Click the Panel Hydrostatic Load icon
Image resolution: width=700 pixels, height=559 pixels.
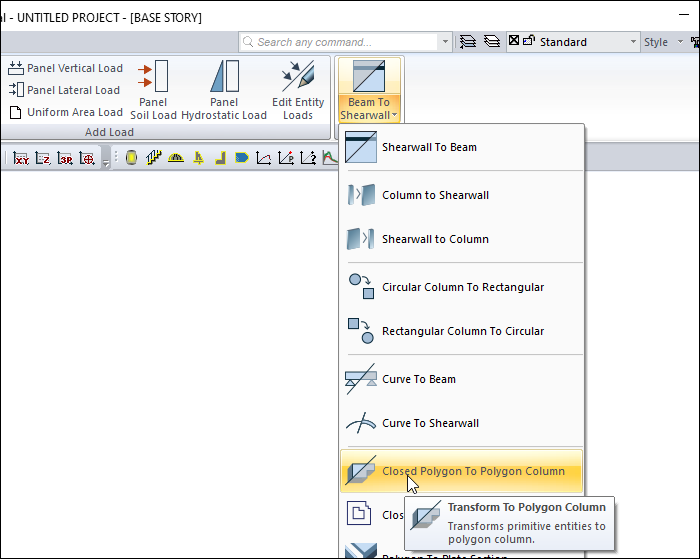224,77
